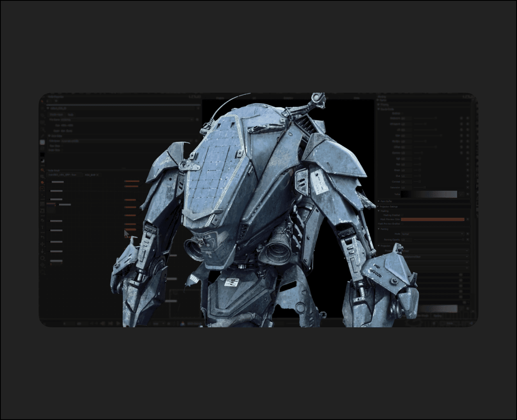Click the orange gear icon in left toolbar
The image size is (517, 420).
[x=42, y=182]
